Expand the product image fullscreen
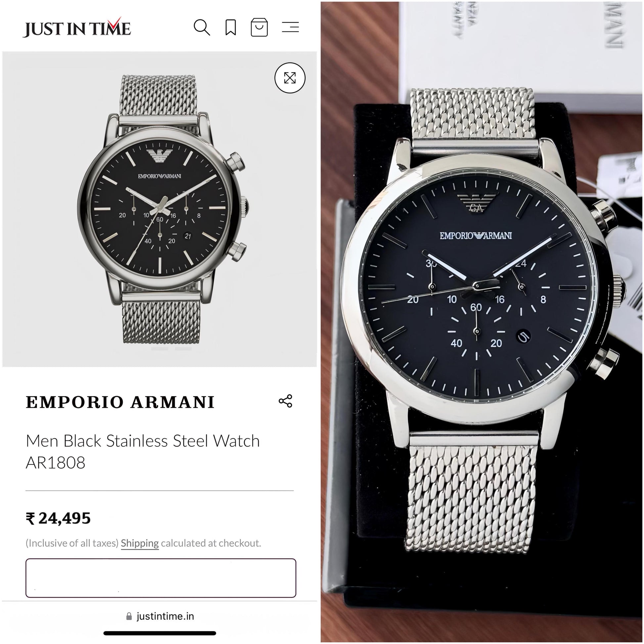The width and height of the screenshot is (644, 644). (290, 78)
